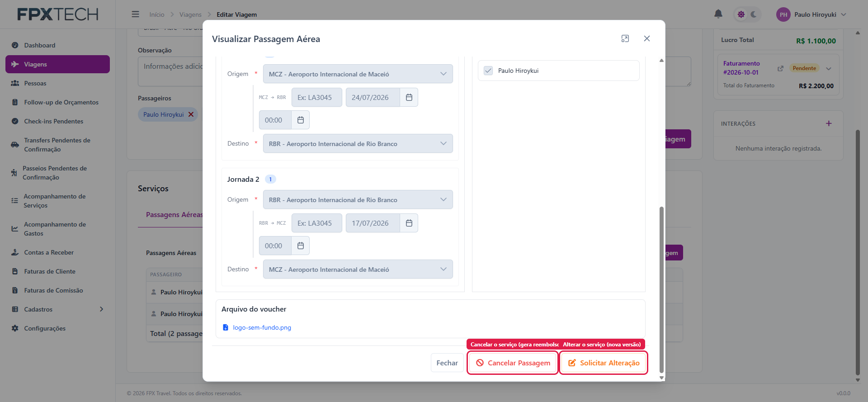Open Faturamento #2026-10-01 external link icon

780,68
